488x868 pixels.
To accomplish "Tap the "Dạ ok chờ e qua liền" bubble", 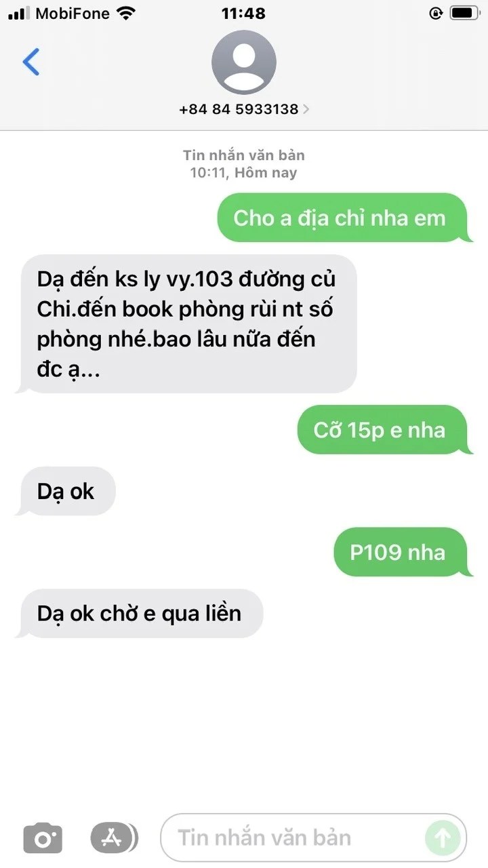I will [x=139, y=613].
